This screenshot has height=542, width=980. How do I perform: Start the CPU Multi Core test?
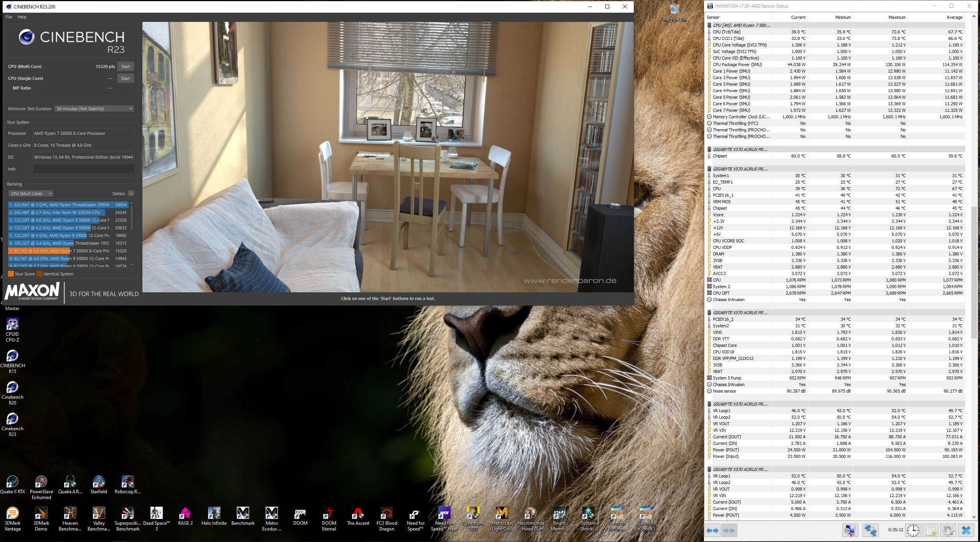[126, 66]
